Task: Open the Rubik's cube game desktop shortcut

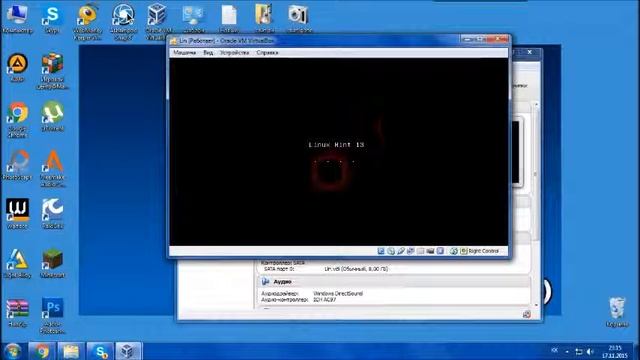Action: [x=52, y=71]
